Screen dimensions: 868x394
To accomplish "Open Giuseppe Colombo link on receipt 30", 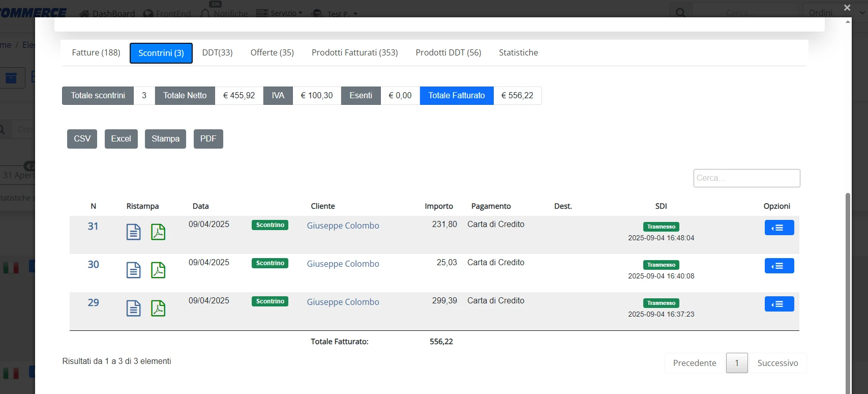I will [x=343, y=264].
